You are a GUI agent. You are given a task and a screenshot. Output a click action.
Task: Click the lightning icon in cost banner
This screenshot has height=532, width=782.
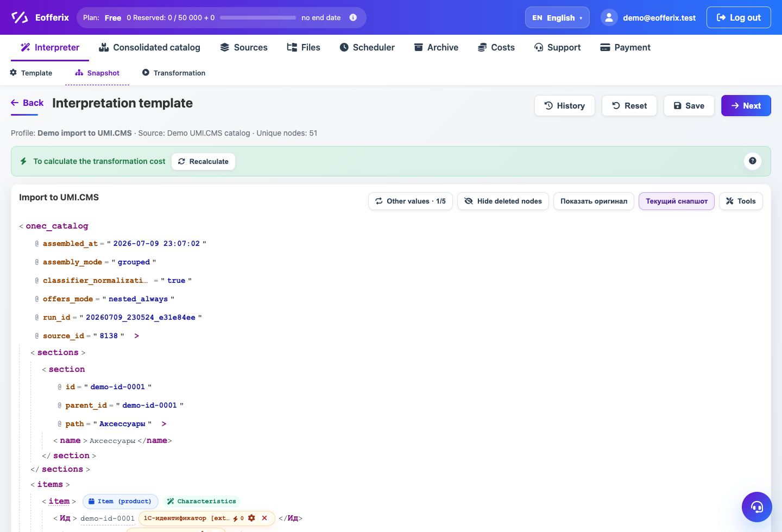click(x=23, y=161)
